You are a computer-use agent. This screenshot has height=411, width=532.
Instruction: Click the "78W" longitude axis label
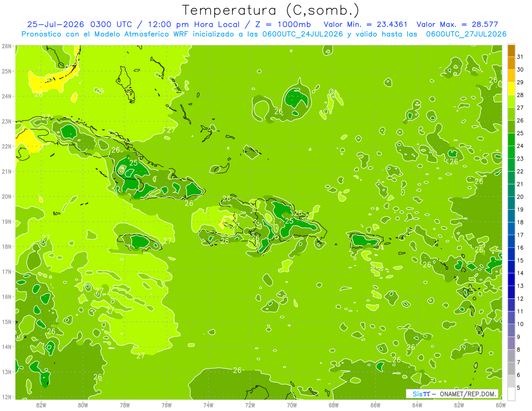[125, 405]
